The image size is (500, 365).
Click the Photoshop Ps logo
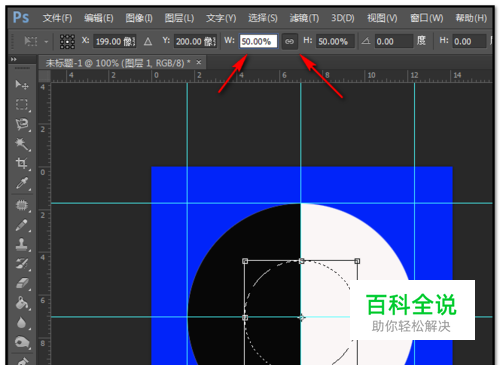[x=21, y=17]
